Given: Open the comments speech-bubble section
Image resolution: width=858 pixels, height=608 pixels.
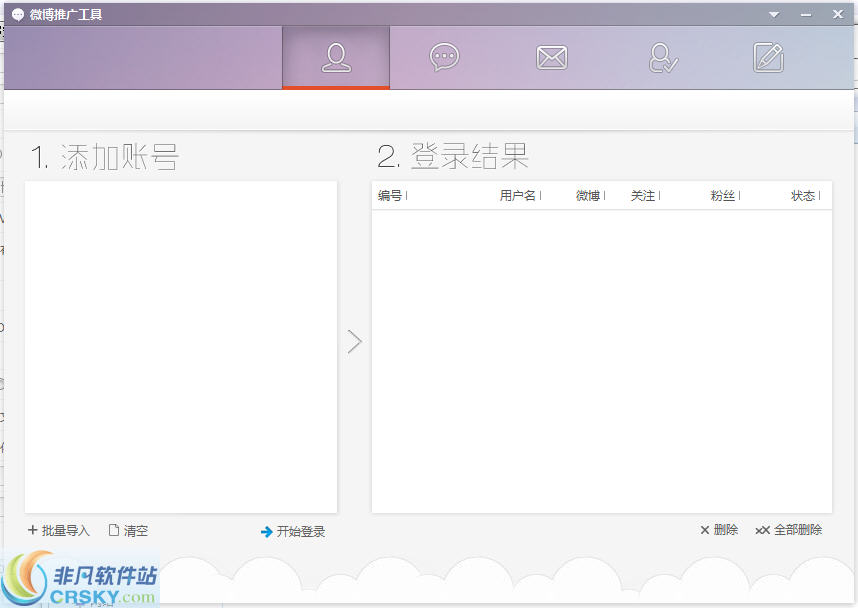Looking at the screenshot, I should (x=443, y=57).
